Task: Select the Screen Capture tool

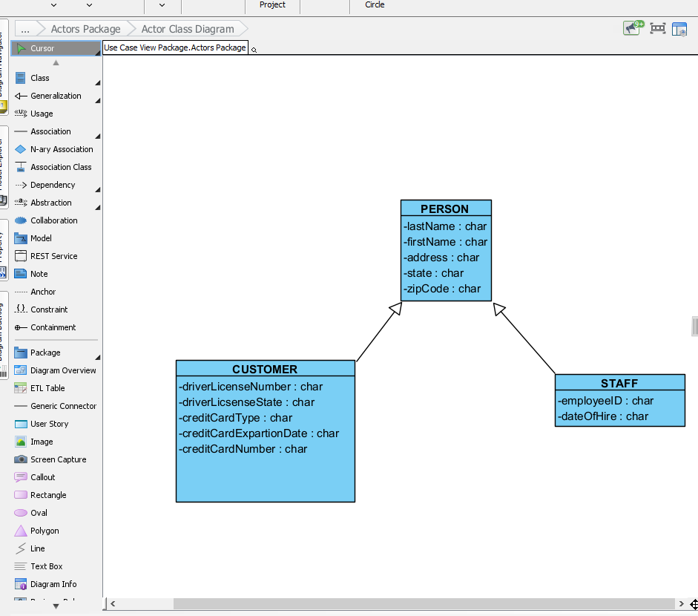Action: [58, 459]
